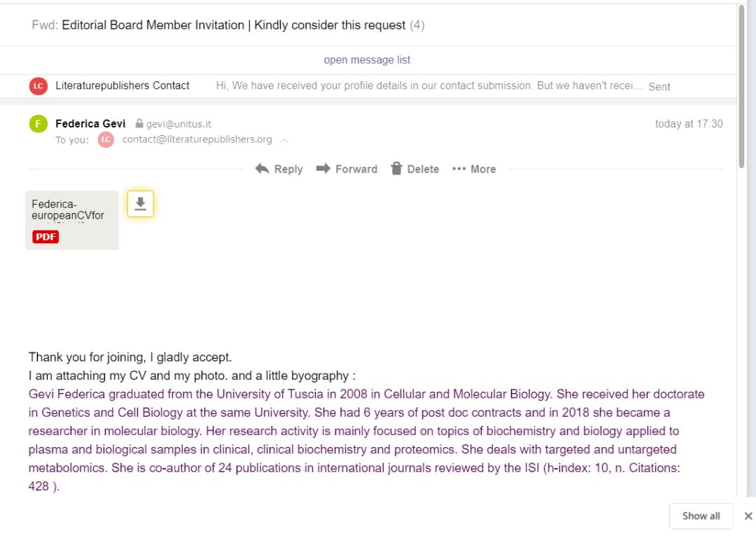
Task: Click the LC recipient avatar after 'To you'
Action: (106, 139)
